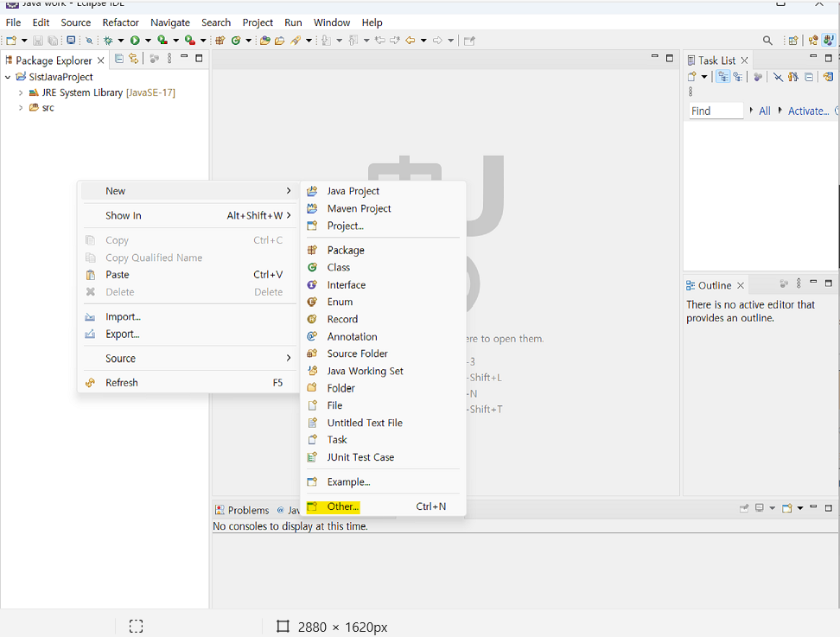This screenshot has height=637, width=840.
Task: Click the Open Type toolbar icon
Action: click(264, 40)
